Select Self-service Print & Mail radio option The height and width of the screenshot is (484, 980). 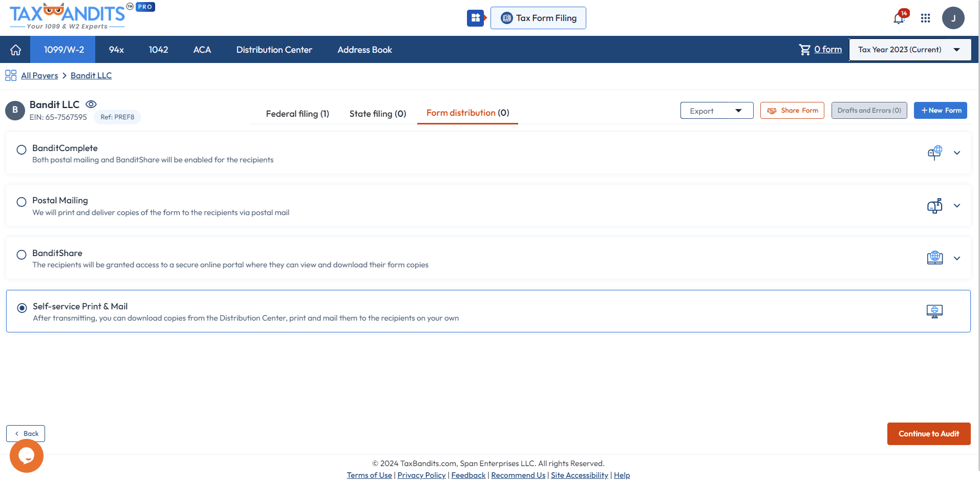[x=22, y=308]
